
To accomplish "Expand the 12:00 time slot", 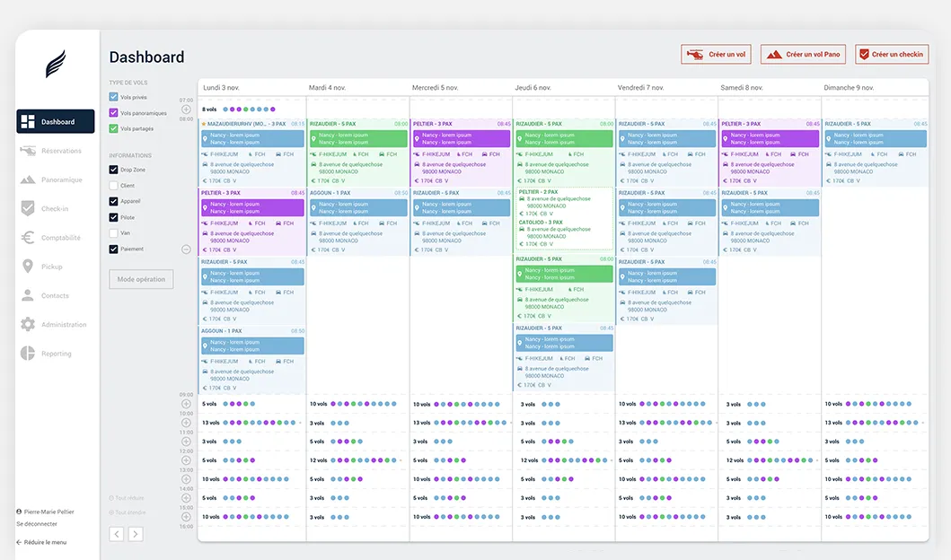I will pos(186,460).
